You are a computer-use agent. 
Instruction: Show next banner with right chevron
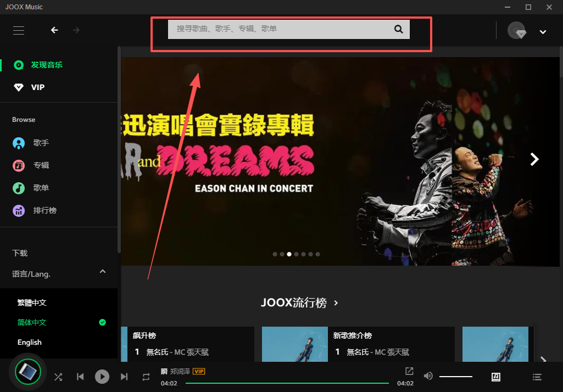[534, 159]
